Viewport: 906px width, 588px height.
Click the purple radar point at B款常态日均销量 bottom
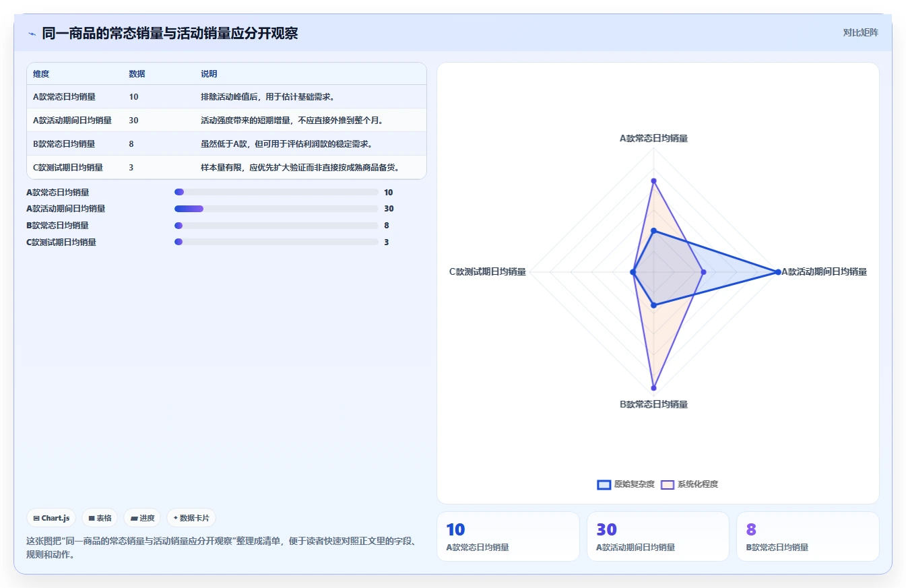[x=653, y=389]
